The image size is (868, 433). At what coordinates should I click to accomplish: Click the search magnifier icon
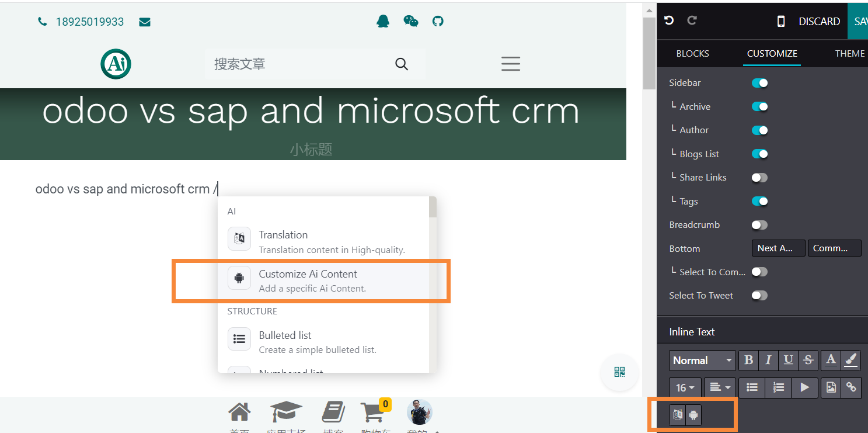pos(402,64)
